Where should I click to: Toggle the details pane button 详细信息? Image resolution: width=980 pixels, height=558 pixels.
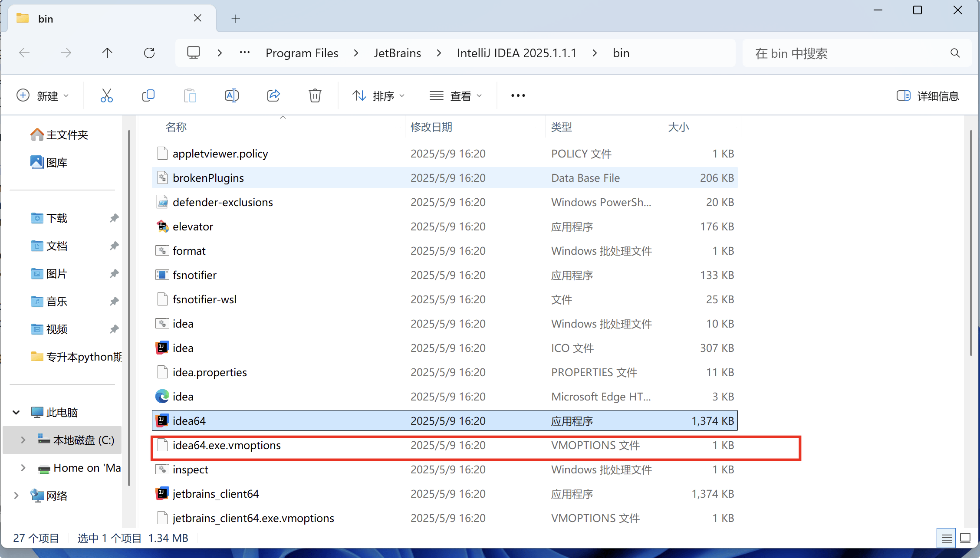click(x=928, y=96)
